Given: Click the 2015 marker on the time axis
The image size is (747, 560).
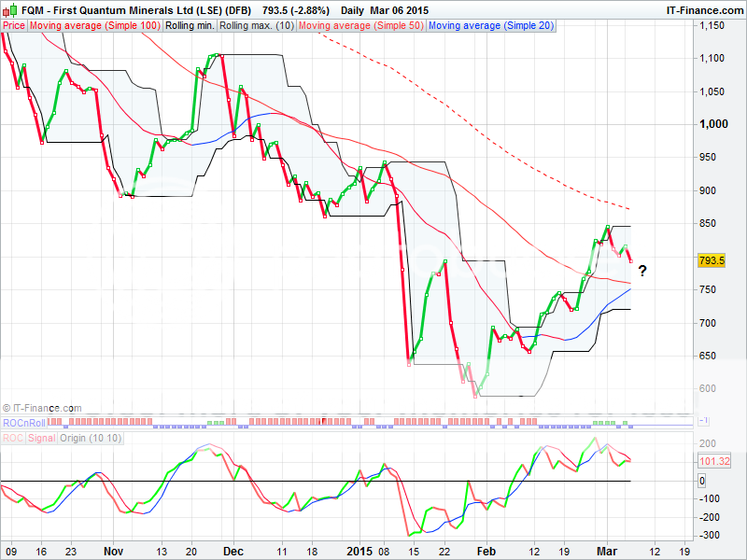Looking at the screenshot, I should (359, 552).
